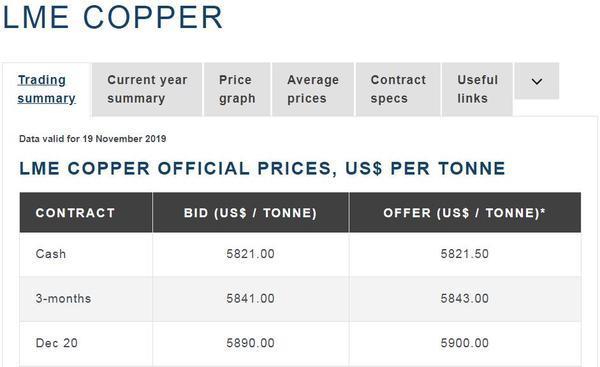600x367 pixels.
Task: Click the Cash offer value 5821.50
Action: pos(465,254)
